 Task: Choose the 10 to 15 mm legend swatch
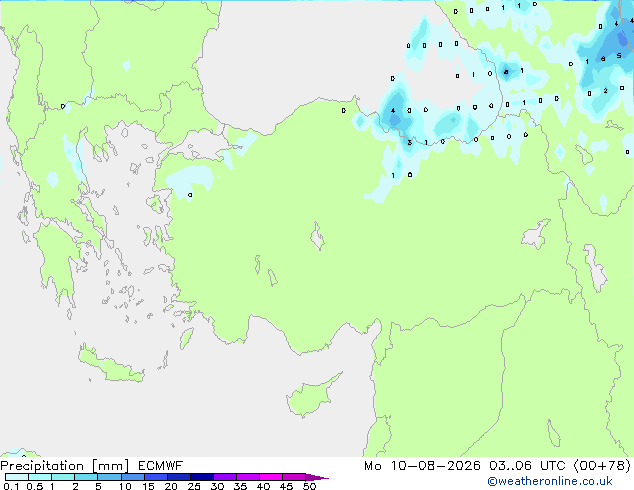point(132,477)
